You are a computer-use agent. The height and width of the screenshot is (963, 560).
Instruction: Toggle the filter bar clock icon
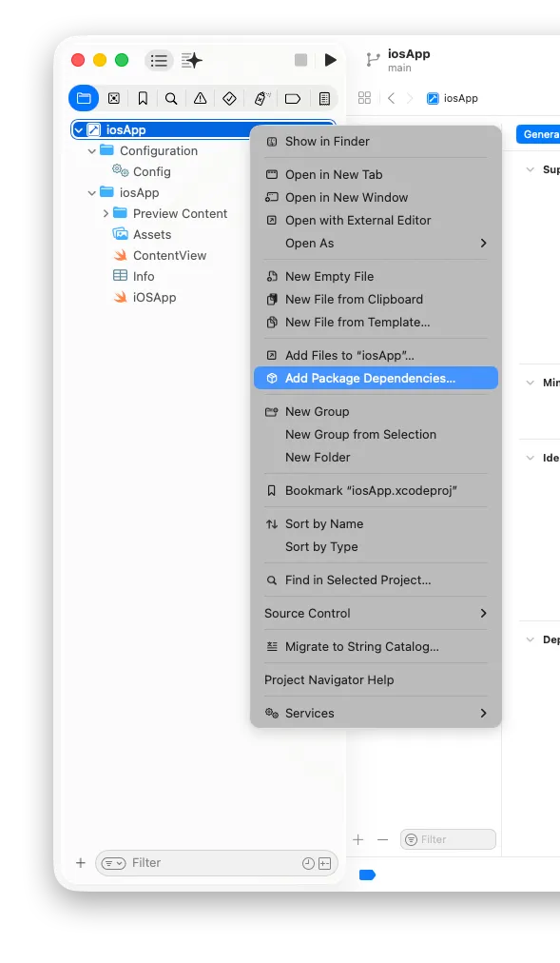coord(307,862)
